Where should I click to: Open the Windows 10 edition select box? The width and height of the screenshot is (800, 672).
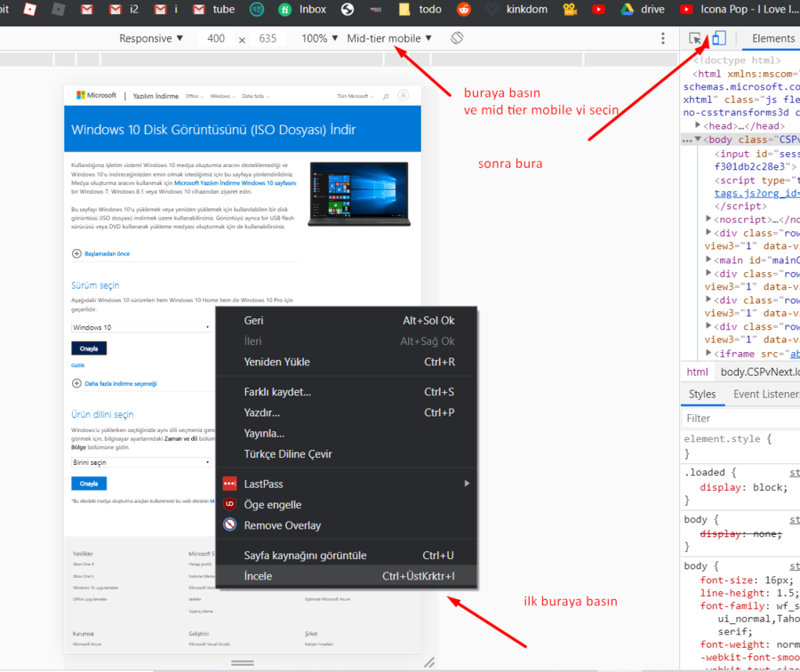[x=140, y=327]
